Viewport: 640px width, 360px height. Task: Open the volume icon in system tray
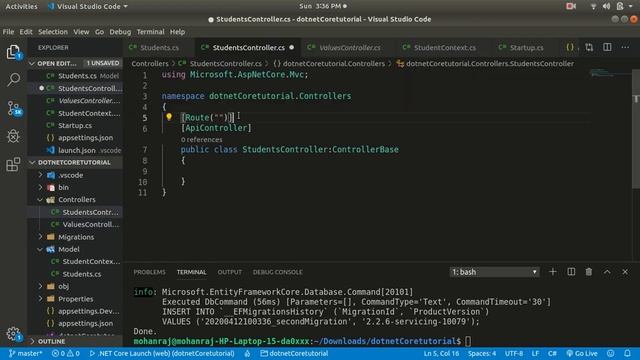point(607,6)
